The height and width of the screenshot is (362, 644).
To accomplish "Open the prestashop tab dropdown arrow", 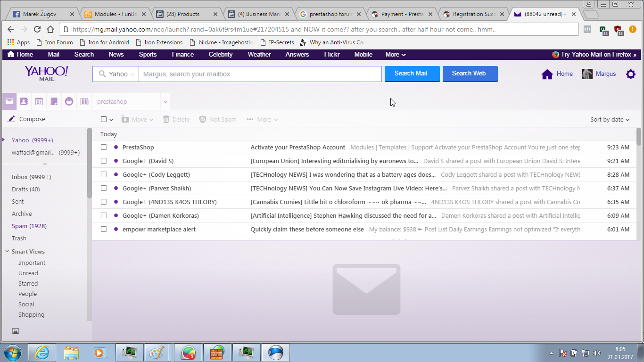I will point(165,101).
